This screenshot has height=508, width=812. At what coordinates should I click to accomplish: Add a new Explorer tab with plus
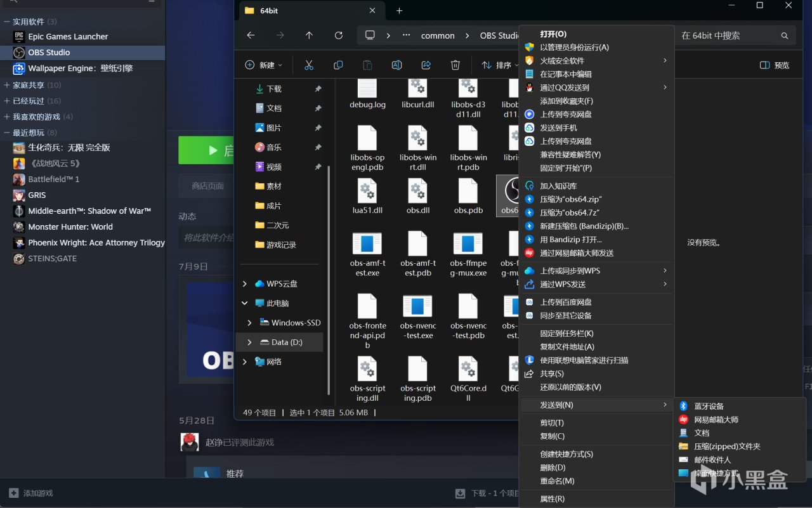[x=399, y=11]
